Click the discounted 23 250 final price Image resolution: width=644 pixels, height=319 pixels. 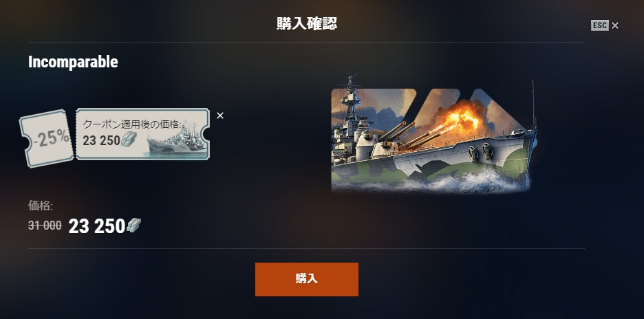click(96, 225)
